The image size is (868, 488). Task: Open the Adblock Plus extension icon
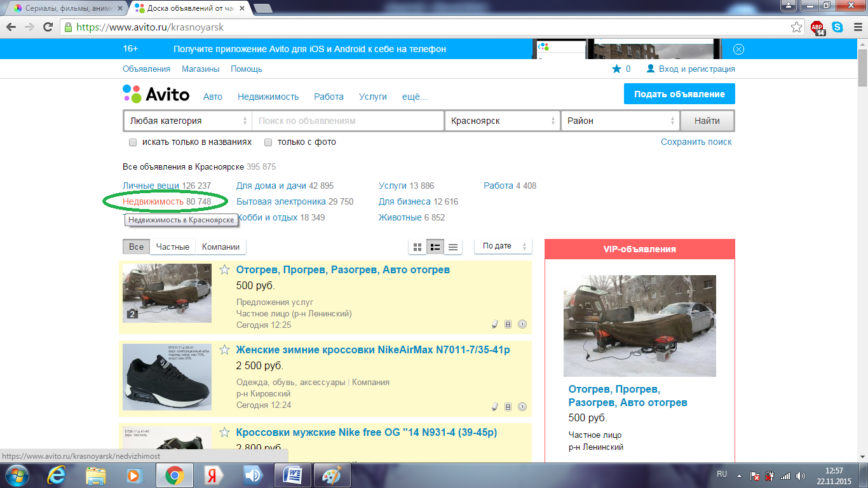817,28
